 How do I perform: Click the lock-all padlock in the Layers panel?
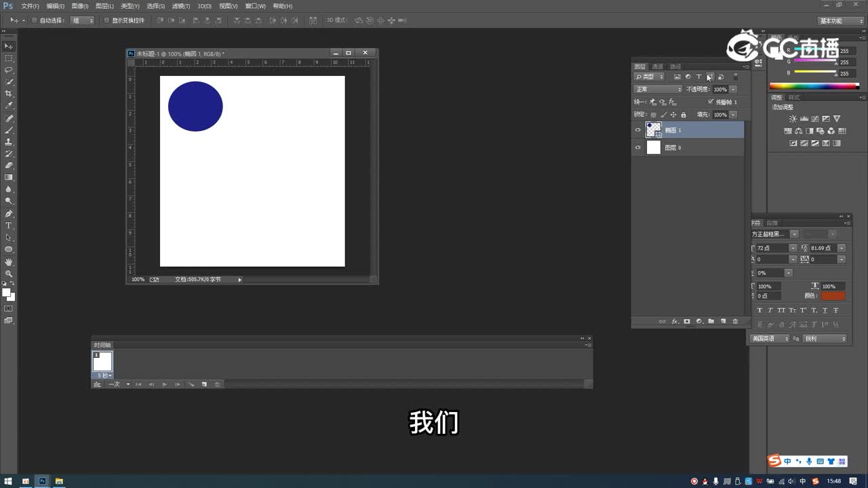pyautogui.click(x=684, y=115)
